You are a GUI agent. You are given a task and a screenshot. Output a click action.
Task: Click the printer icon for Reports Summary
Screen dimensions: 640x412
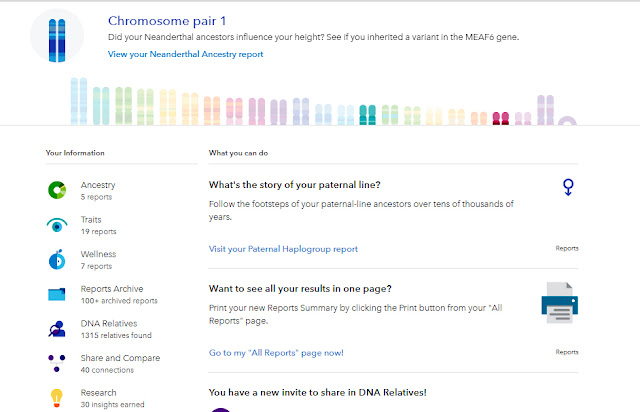coord(560,303)
